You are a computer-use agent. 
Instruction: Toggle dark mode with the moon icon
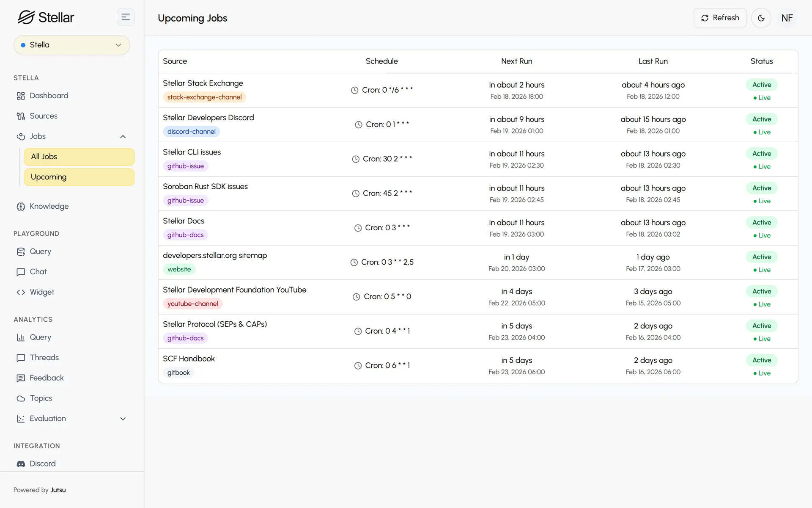pyautogui.click(x=761, y=18)
